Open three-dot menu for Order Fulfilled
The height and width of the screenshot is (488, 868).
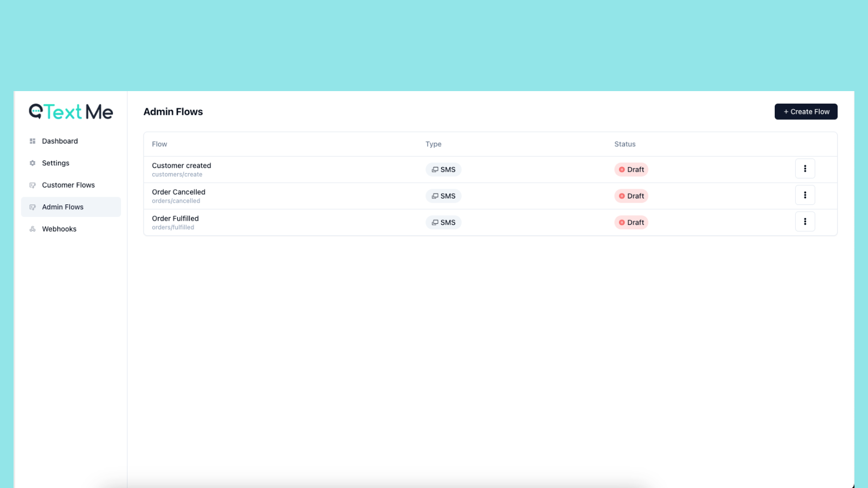[805, 221]
